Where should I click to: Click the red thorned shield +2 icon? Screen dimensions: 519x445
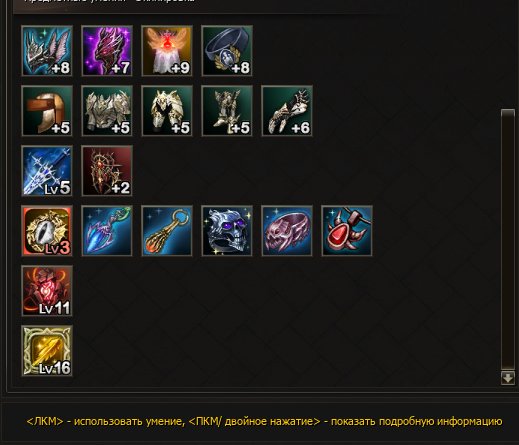tap(107, 171)
